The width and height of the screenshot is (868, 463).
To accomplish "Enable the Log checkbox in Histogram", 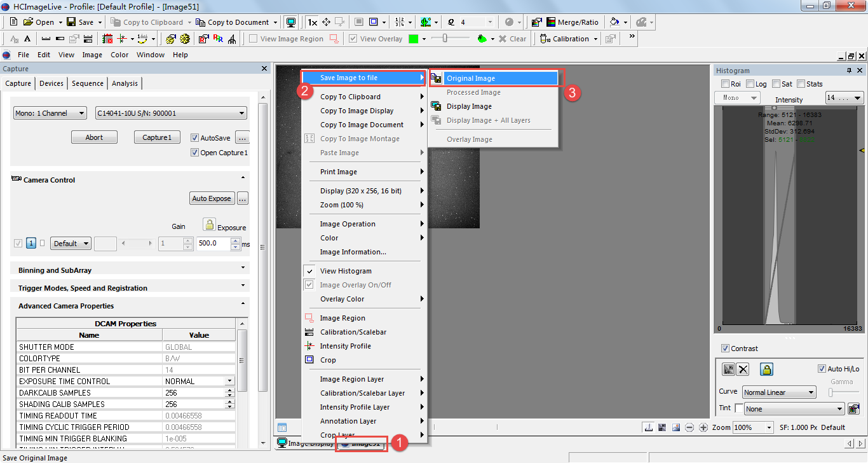I will [750, 84].
